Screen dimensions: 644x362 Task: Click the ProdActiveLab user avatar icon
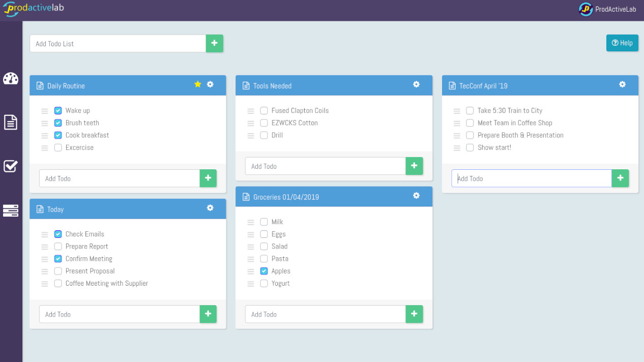[586, 9]
